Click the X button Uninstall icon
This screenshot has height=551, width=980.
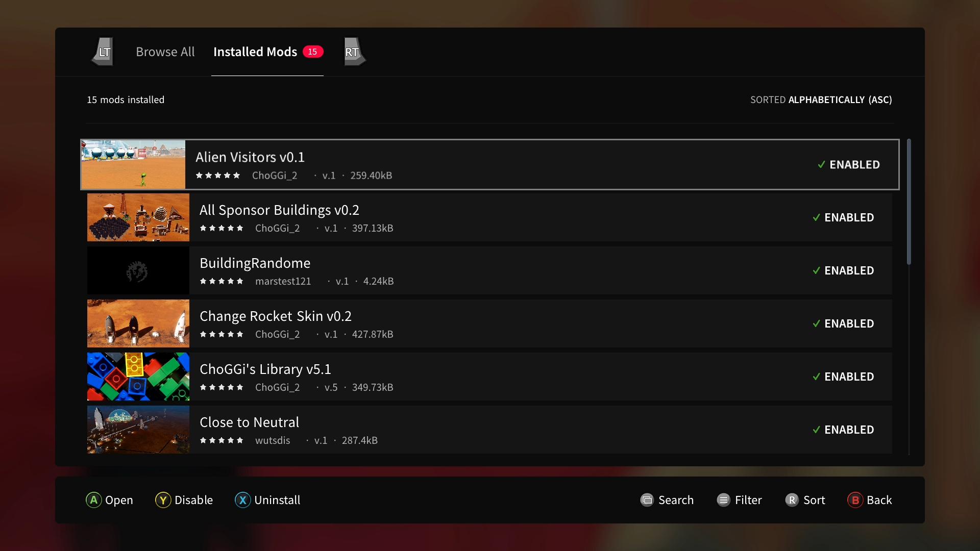tap(241, 500)
